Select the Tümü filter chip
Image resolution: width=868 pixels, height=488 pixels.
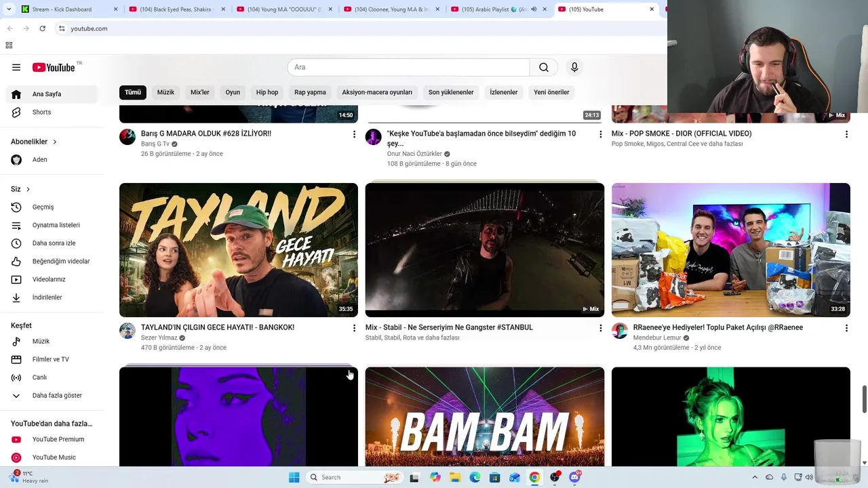click(x=133, y=92)
